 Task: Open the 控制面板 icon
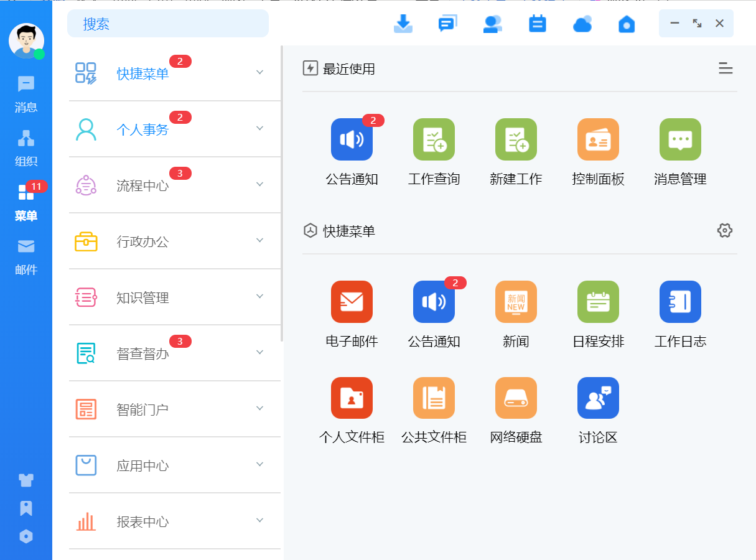point(598,139)
